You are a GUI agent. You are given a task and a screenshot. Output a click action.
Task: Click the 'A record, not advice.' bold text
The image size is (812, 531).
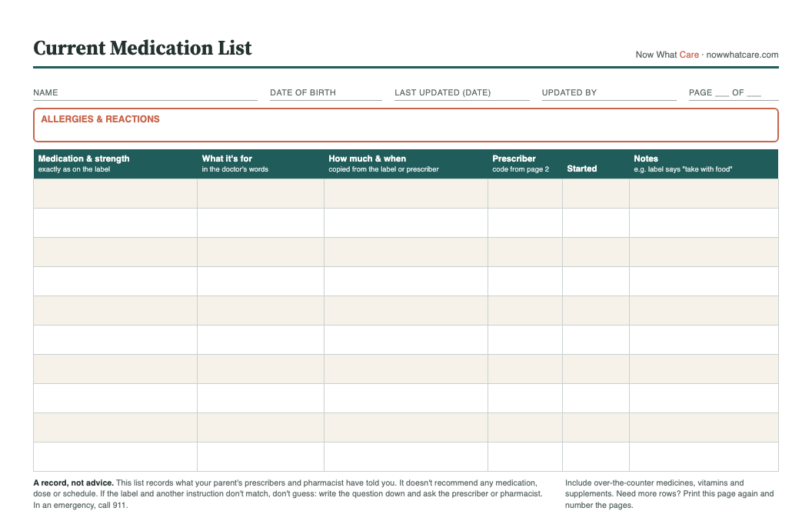pos(74,483)
